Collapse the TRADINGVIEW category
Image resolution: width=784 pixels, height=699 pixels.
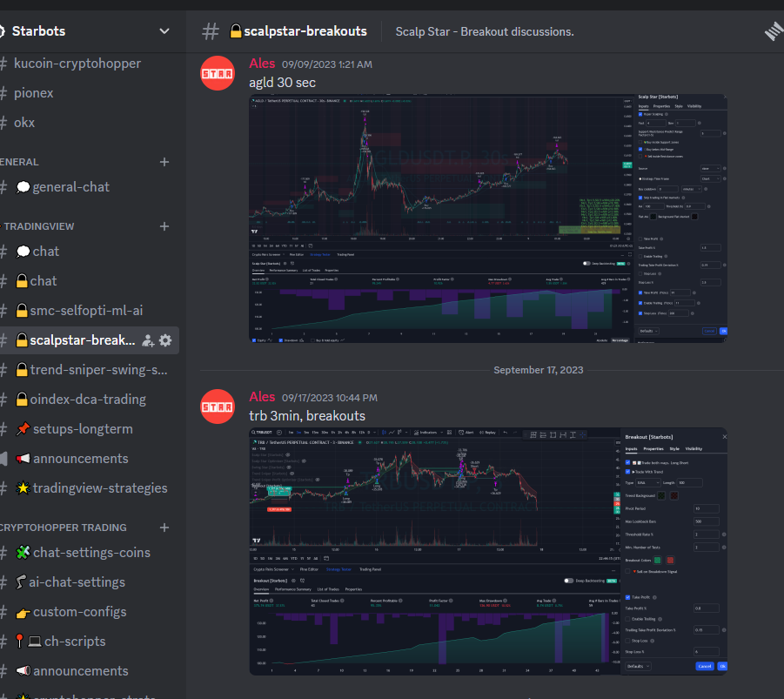click(x=37, y=226)
